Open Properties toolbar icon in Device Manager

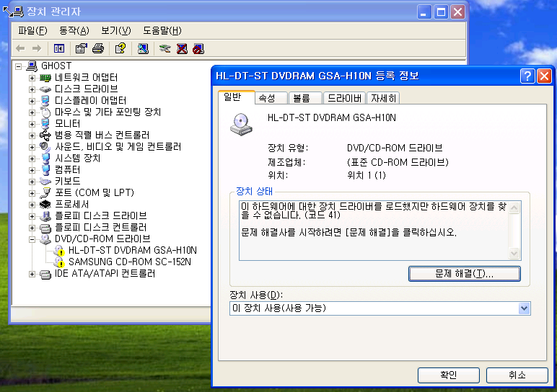82,48
